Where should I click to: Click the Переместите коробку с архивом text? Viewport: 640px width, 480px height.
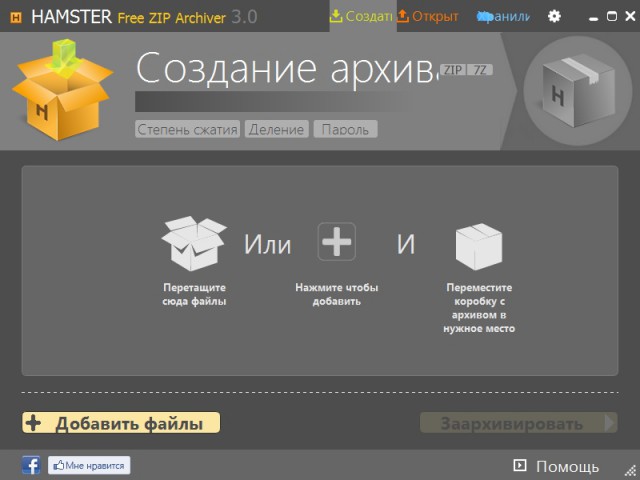pyautogui.click(x=479, y=308)
